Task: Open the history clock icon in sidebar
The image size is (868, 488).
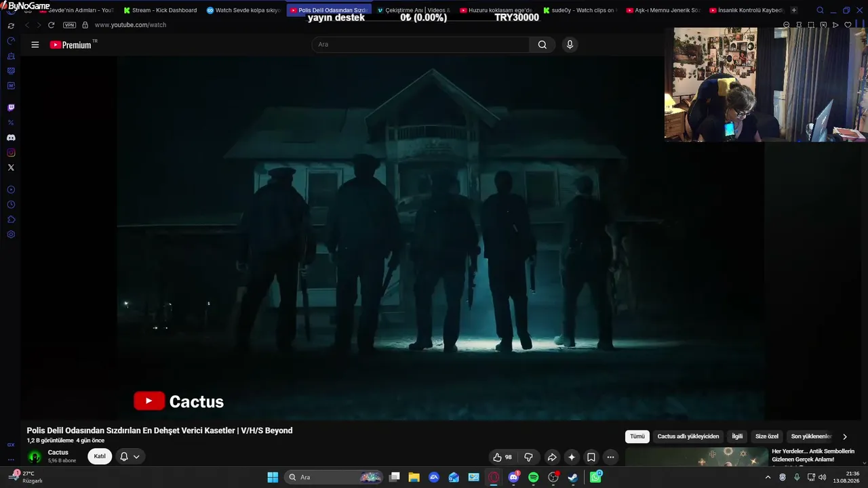Action: click(11, 205)
